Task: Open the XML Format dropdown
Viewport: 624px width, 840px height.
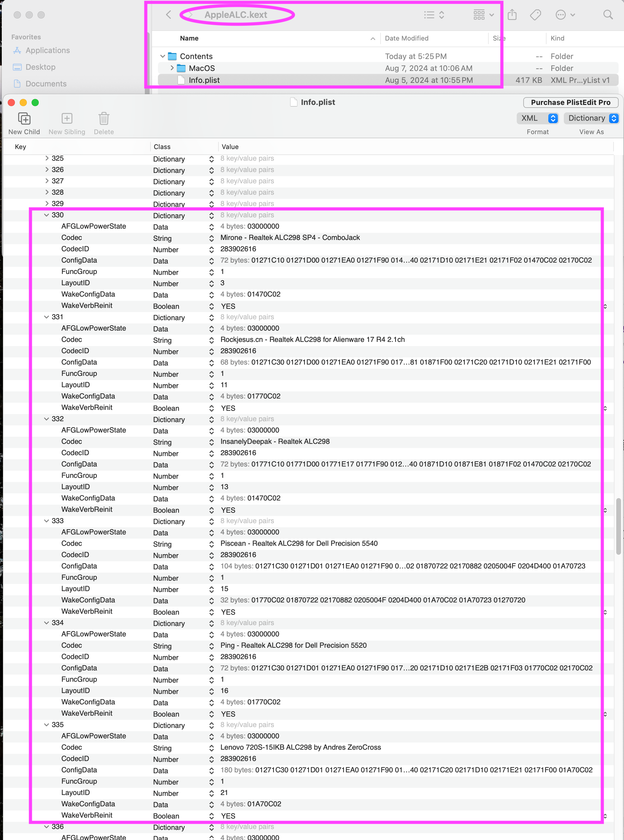Action: (x=538, y=118)
